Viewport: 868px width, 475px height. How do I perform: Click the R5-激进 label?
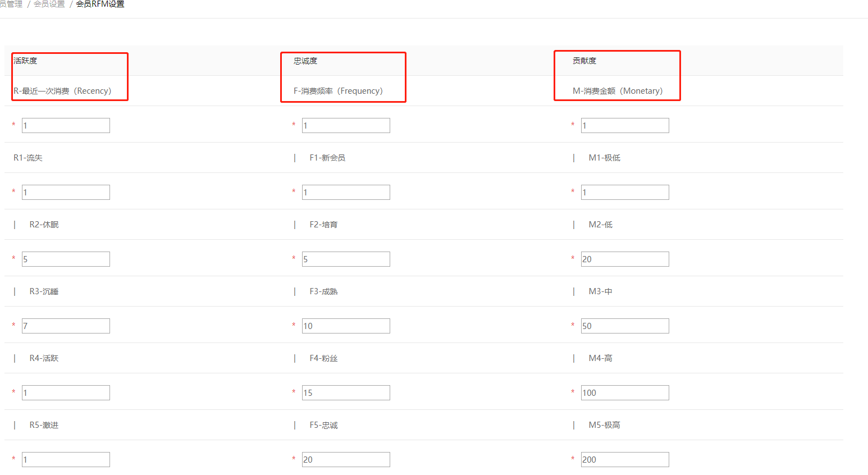tap(44, 425)
